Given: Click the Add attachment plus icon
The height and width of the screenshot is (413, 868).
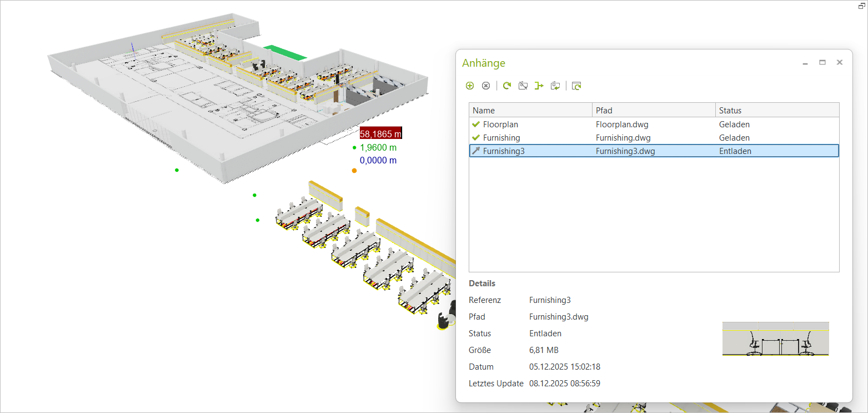Looking at the screenshot, I should point(469,86).
